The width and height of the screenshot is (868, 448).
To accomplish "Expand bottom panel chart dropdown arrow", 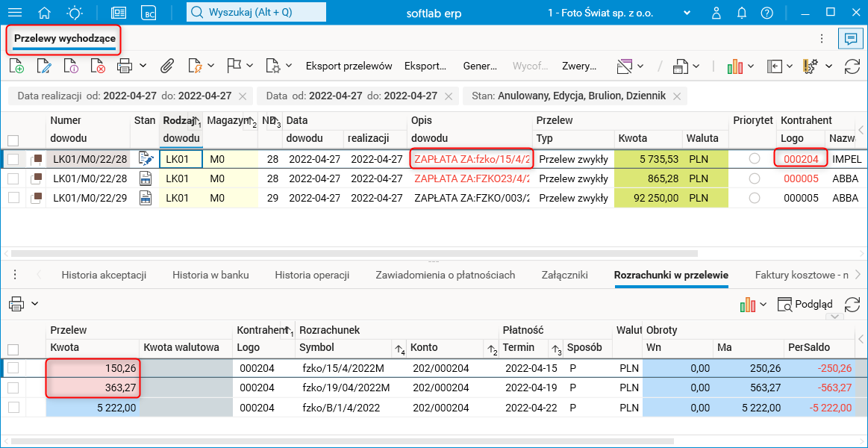I will point(764,304).
